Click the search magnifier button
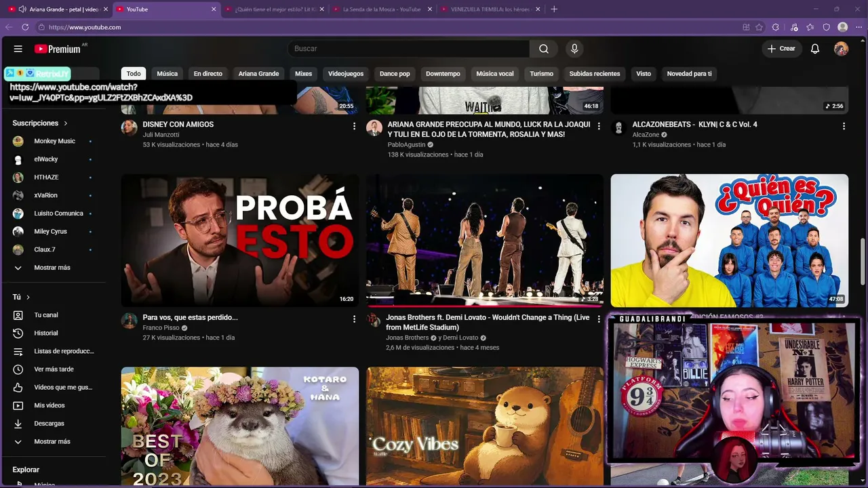Viewport: 868px width, 488px height. 544,49
